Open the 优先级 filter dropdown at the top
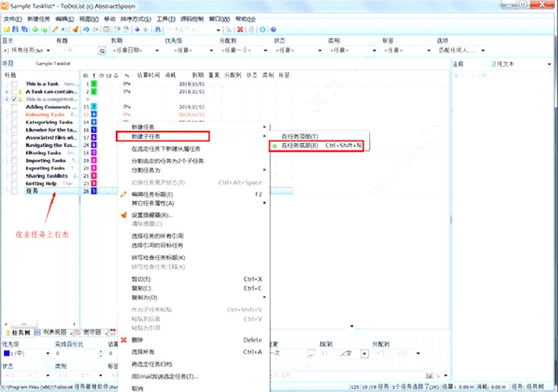This screenshot has height=392, width=558. click(x=212, y=50)
